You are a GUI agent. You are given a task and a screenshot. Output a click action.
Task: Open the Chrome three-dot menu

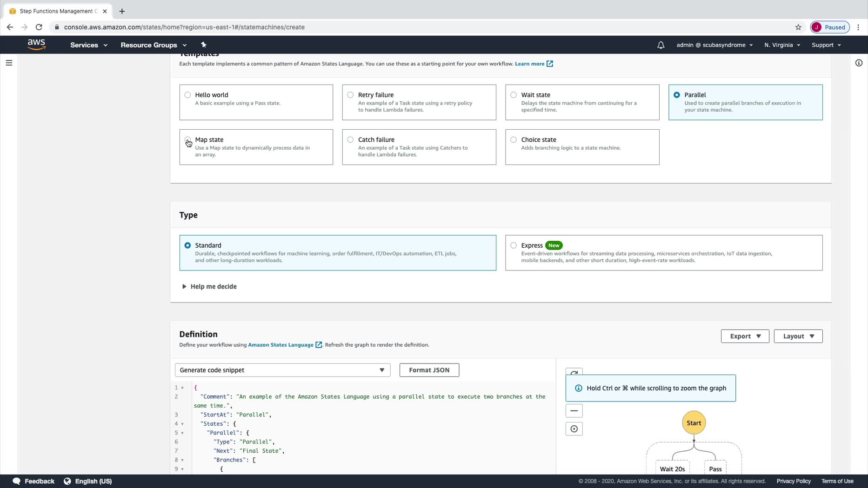(858, 27)
